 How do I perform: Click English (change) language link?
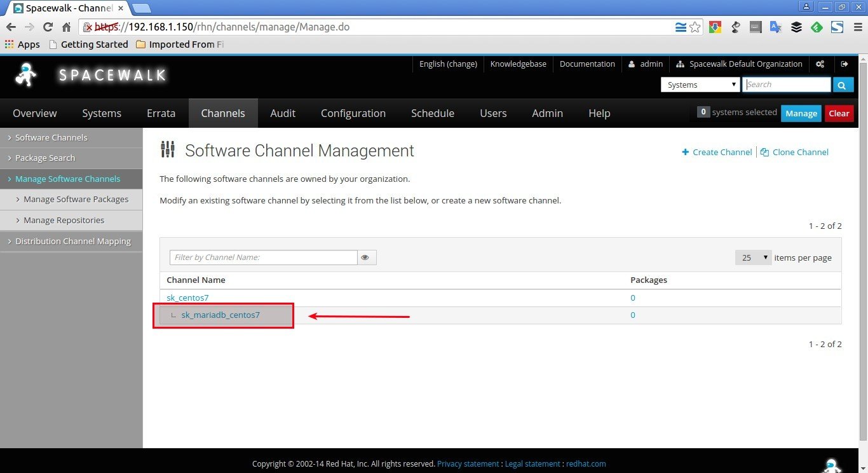448,64
